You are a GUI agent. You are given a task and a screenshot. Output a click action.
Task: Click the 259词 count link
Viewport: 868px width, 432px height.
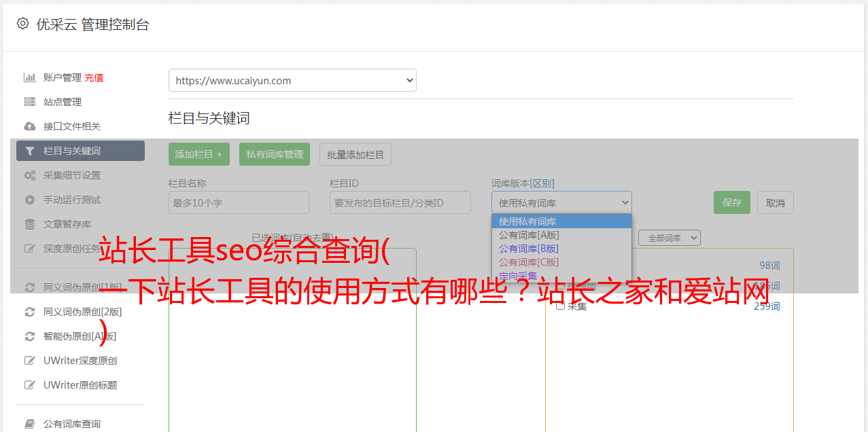coord(767,306)
